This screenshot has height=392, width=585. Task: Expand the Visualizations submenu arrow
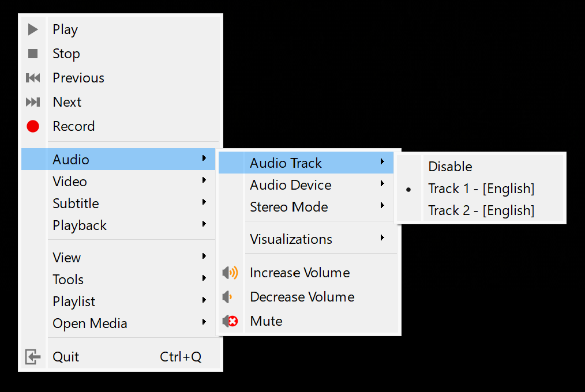pos(382,239)
